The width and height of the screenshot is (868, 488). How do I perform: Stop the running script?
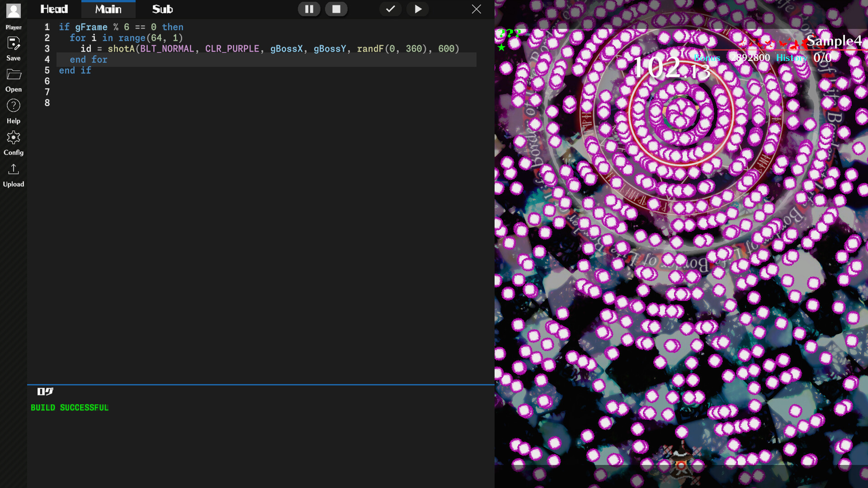[x=336, y=9]
